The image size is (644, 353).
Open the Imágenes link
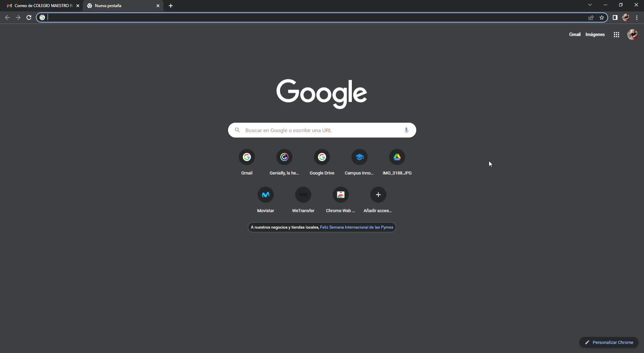pos(595,35)
